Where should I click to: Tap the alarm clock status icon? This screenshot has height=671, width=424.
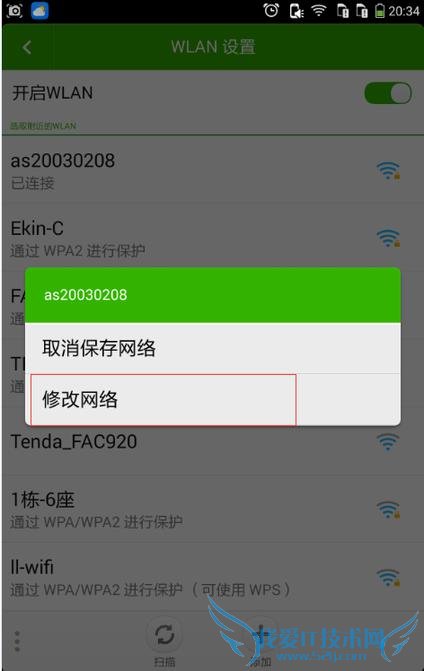coord(271,10)
